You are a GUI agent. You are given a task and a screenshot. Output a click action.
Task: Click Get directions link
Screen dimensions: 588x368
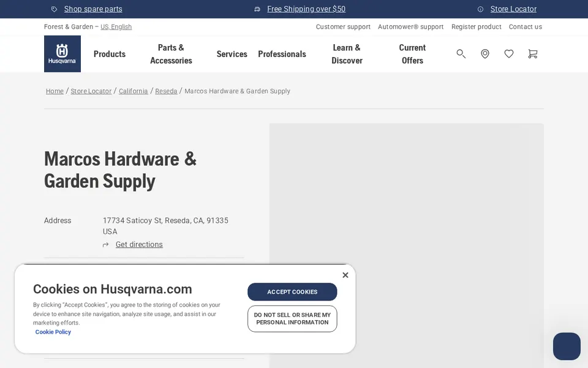click(x=139, y=245)
